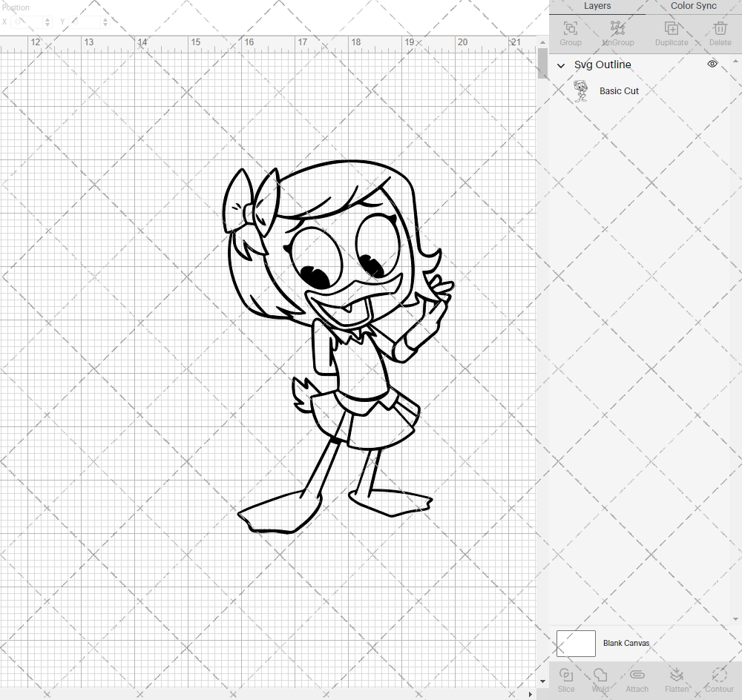Open the Contour tool
The image size is (742, 700).
tap(718, 675)
